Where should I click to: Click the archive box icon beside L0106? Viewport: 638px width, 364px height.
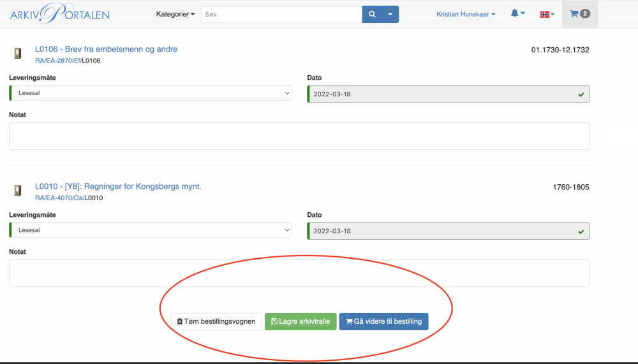click(18, 54)
